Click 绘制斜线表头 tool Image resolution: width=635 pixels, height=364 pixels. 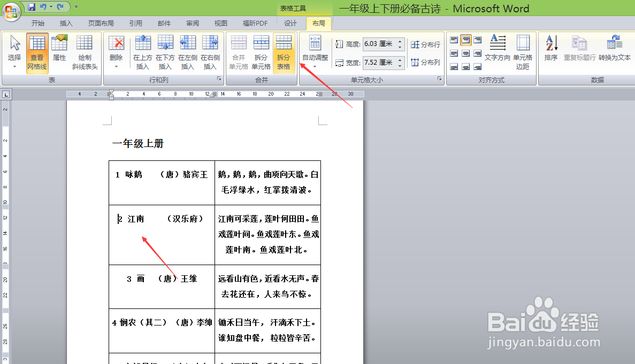[85, 52]
